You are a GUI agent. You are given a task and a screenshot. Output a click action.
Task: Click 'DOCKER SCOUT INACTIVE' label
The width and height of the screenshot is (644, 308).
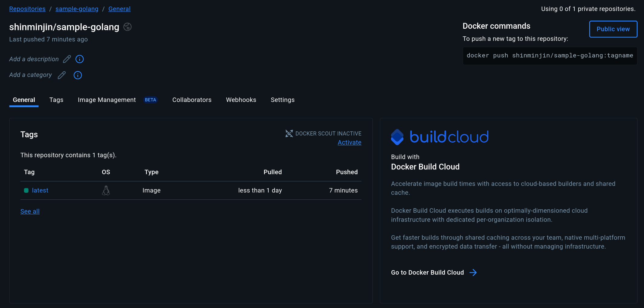click(328, 133)
